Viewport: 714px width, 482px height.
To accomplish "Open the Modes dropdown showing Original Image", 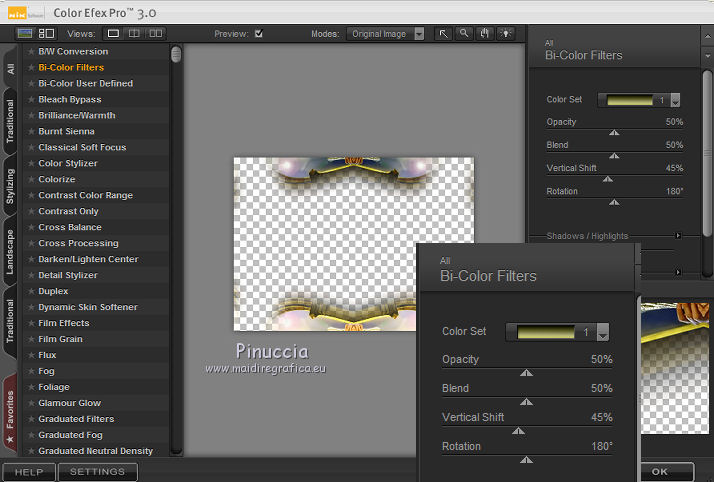I will click(x=385, y=34).
